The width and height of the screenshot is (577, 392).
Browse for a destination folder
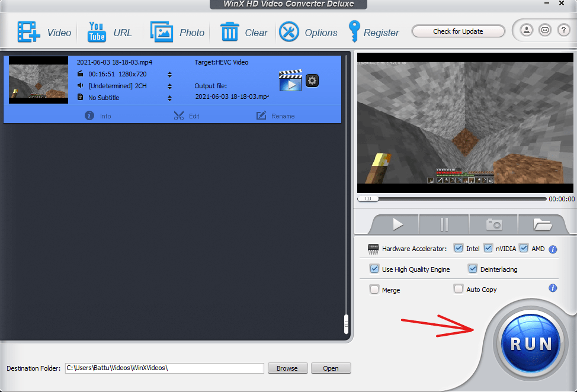[287, 368]
